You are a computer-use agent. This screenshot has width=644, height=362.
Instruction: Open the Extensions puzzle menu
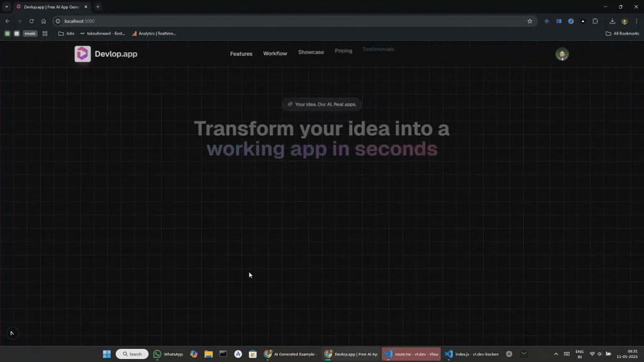coord(595,21)
